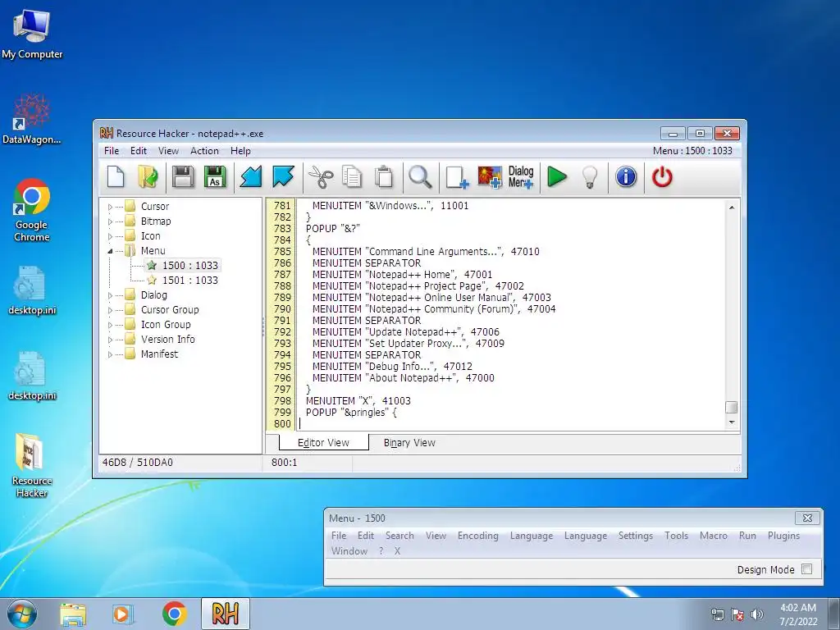Click the blue down-left arrow toolbar icon
840x630 pixels.
click(x=250, y=177)
